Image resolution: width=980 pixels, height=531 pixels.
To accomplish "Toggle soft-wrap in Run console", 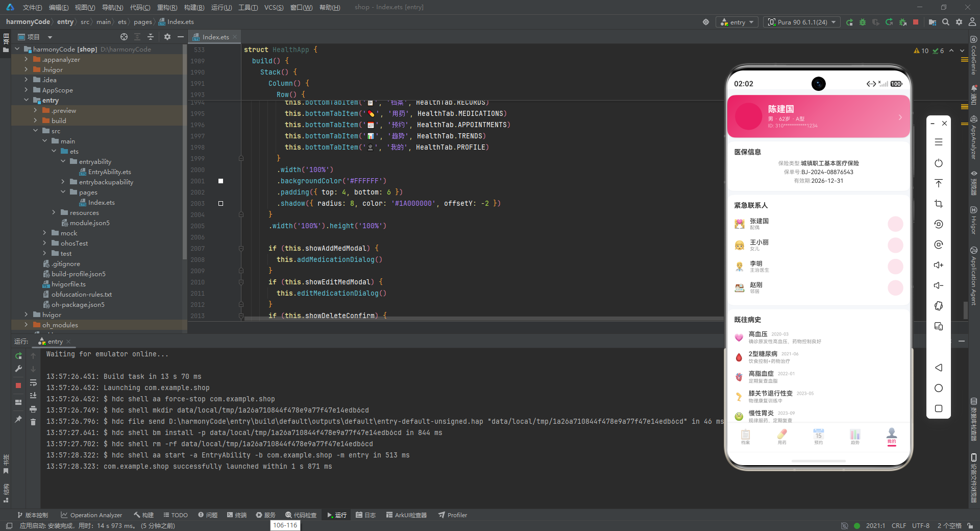I will (33, 382).
